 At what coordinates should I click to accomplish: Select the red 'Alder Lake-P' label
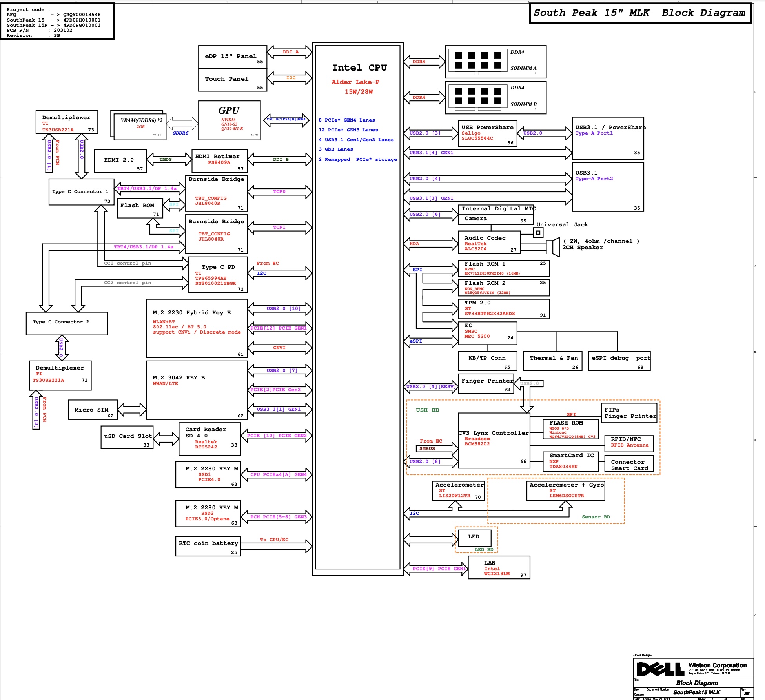(355, 82)
